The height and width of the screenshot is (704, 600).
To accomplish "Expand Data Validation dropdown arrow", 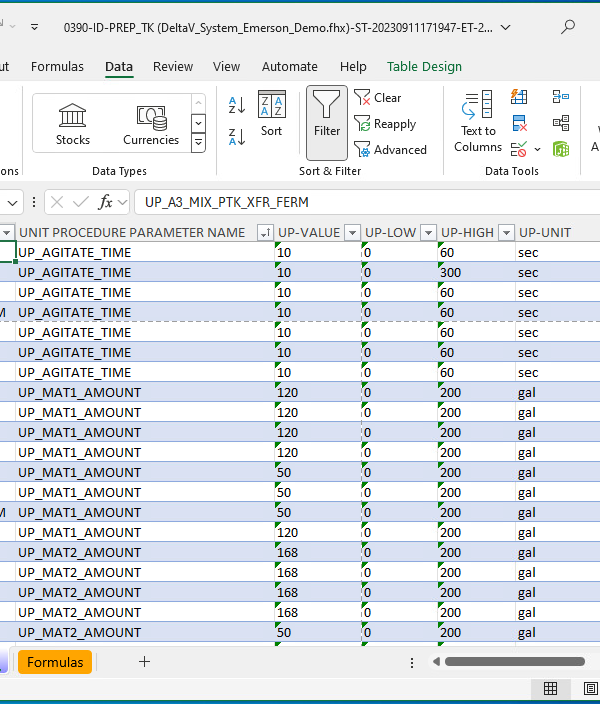I will (x=538, y=149).
